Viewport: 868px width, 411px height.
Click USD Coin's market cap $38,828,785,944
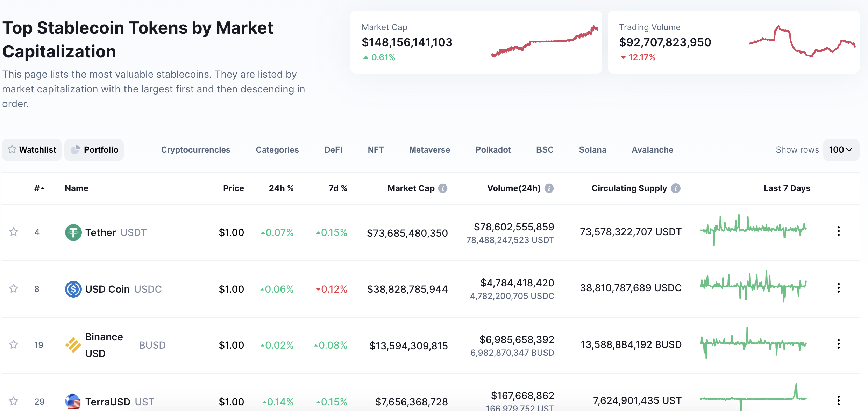click(407, 289)
